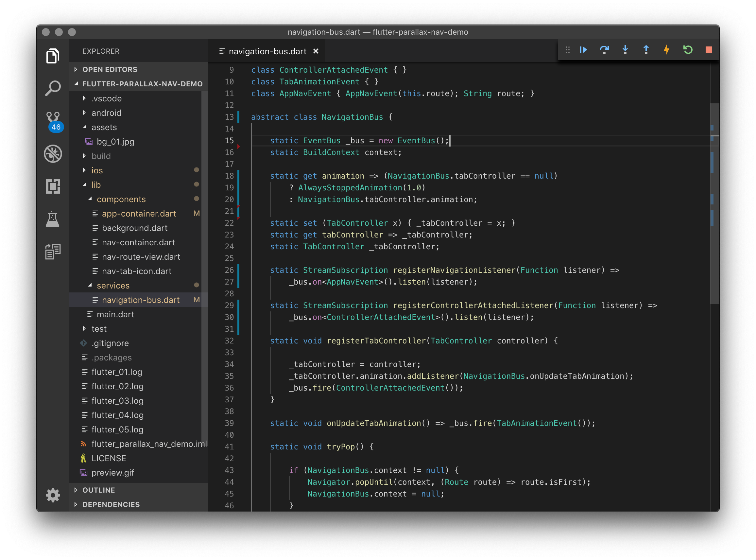The height and width of the screenshot is (560, 756).
Task: Open preview.gif from the explorer
Action: coord(113,472)
